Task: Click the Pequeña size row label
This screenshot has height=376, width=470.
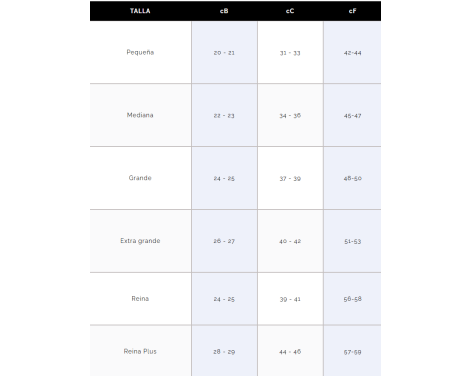Action: click(x=140, y=52)
